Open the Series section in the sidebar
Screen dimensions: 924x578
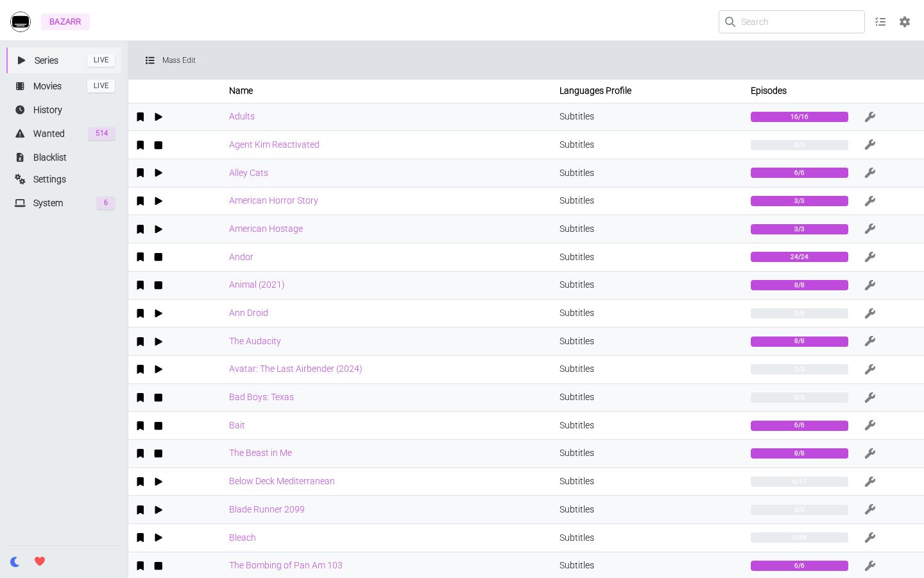pyautogui.click(x=64, y=60)
